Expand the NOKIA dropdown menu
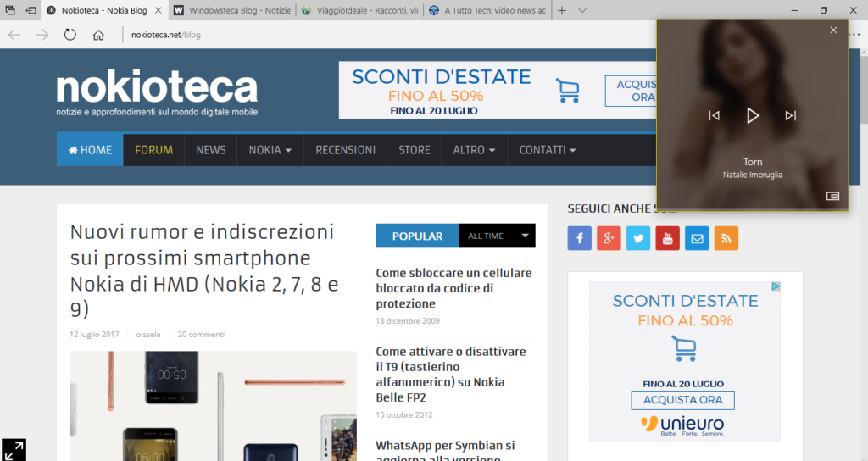 pos(270,150)
